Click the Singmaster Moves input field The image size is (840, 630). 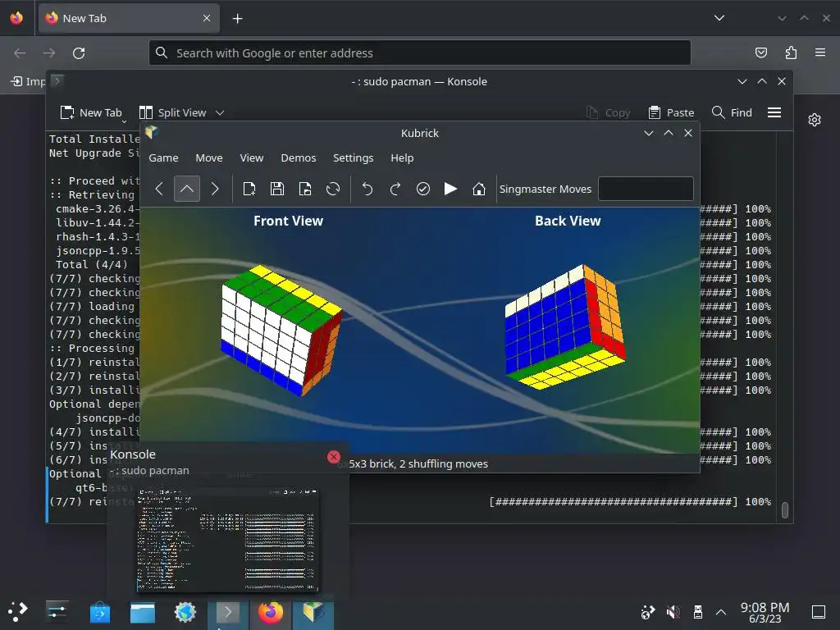646,189
